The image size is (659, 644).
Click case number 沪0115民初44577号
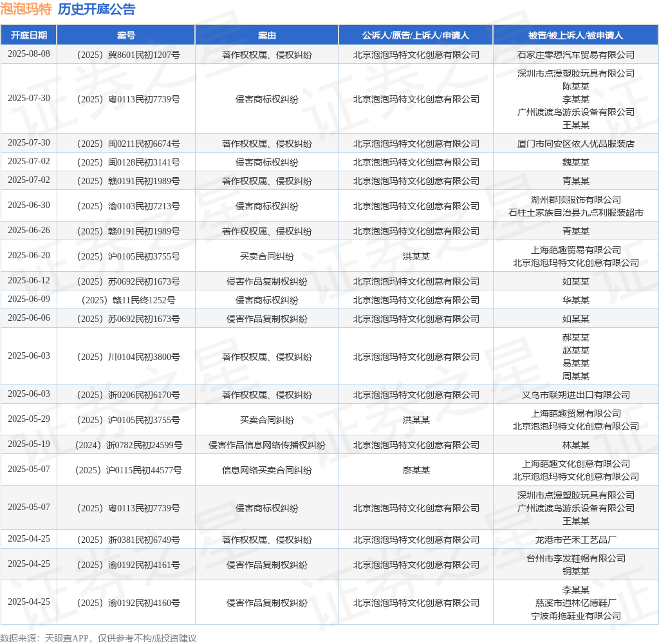coord(128,470)
